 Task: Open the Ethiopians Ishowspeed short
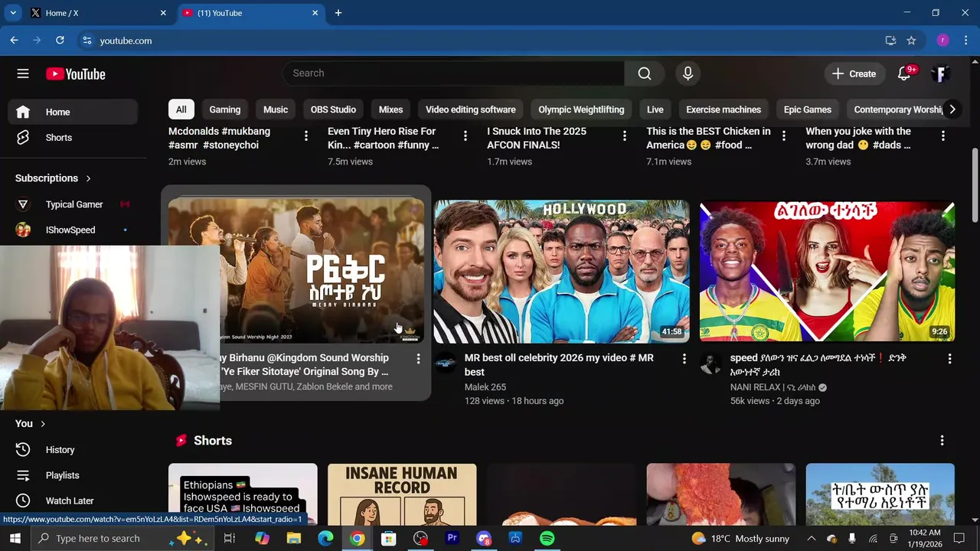[x=243, y=494]
